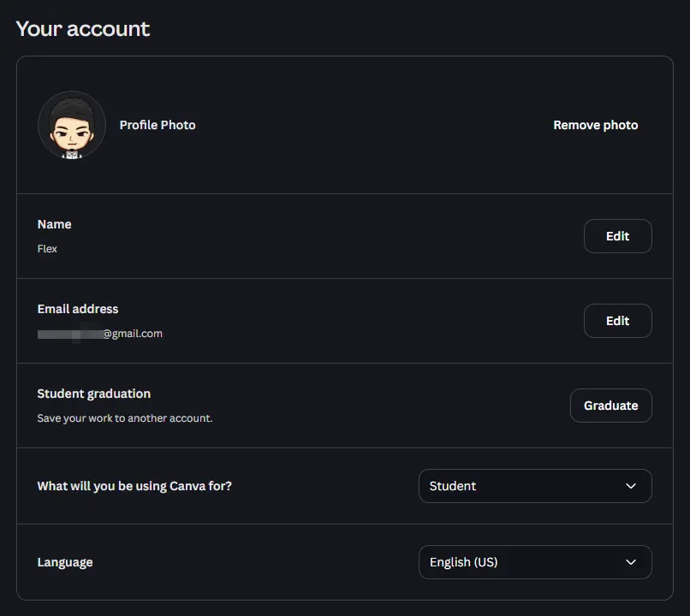Click the Student graduation heading
This screenshot has width=690, height=616.
click(x=93, y=394)
